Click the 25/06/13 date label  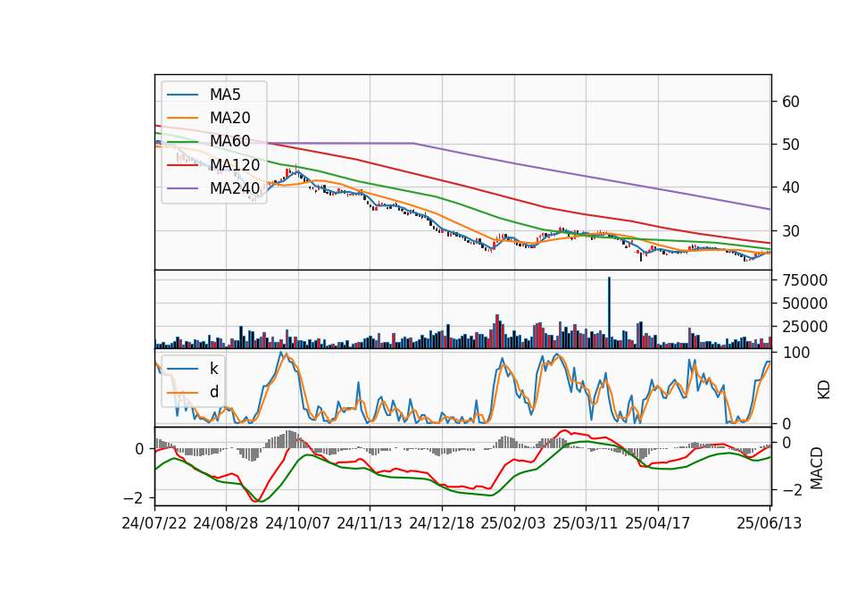click(769, 523)
